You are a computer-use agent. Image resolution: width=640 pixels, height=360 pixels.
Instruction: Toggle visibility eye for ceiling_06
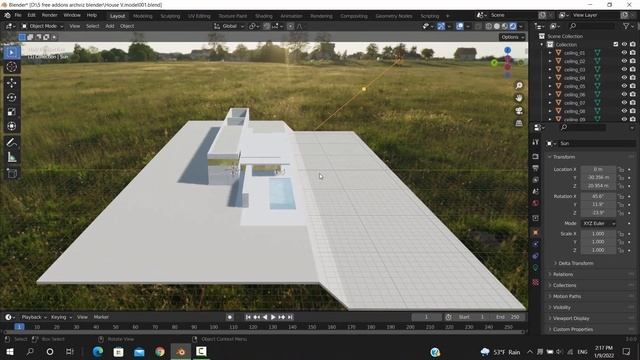624,94
